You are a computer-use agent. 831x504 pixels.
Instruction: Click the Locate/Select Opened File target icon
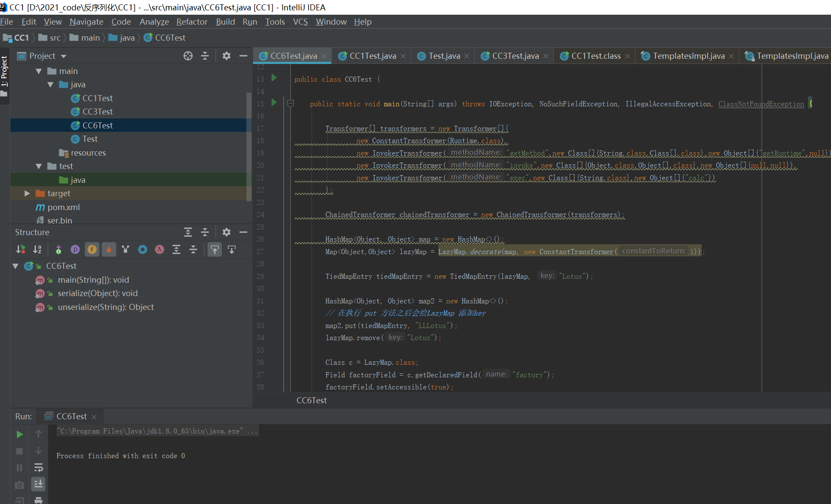pyautogui.click(x=188, y=56)
